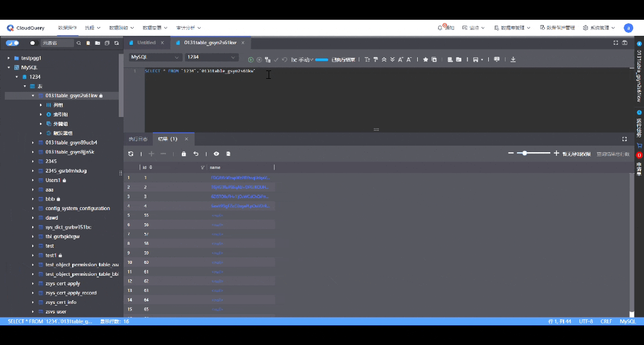
Task: Click the lock icon in result toolbar
Action: pyautogui.click(x=184, y=153)
